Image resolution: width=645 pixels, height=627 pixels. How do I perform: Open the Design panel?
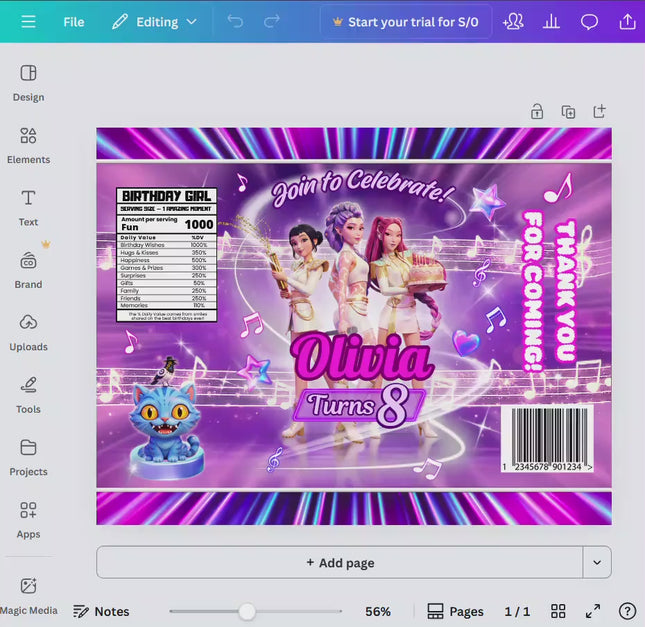[x=28, y=83]
